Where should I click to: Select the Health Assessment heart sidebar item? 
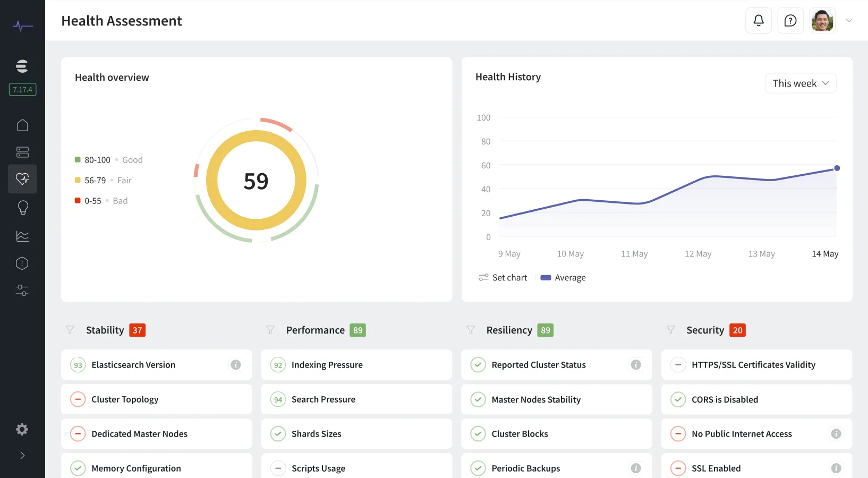(x=22, y=179)
